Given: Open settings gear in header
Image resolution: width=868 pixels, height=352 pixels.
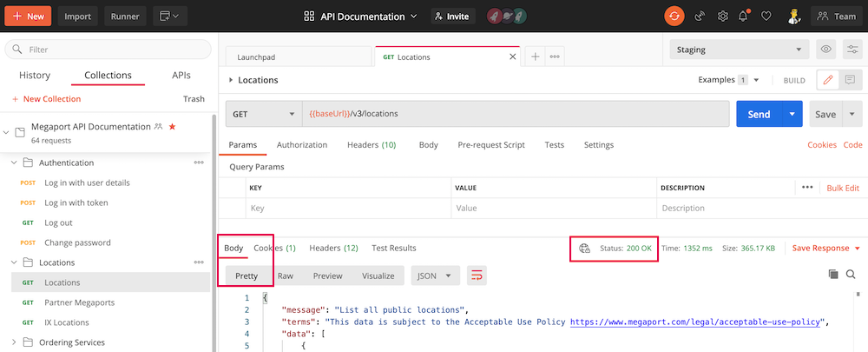Looking at the screenshot, I should [722, 16].
